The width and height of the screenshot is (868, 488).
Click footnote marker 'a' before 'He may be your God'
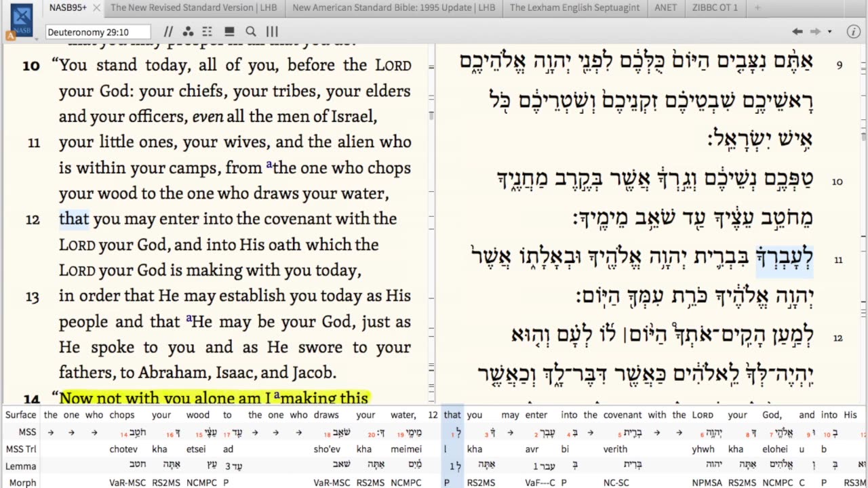pos(189,318)
